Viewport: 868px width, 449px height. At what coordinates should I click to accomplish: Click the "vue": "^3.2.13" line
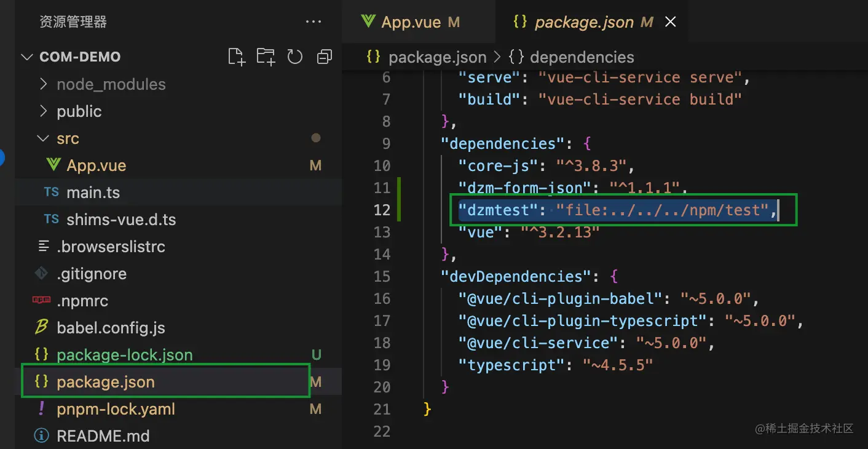pos(529,232)
